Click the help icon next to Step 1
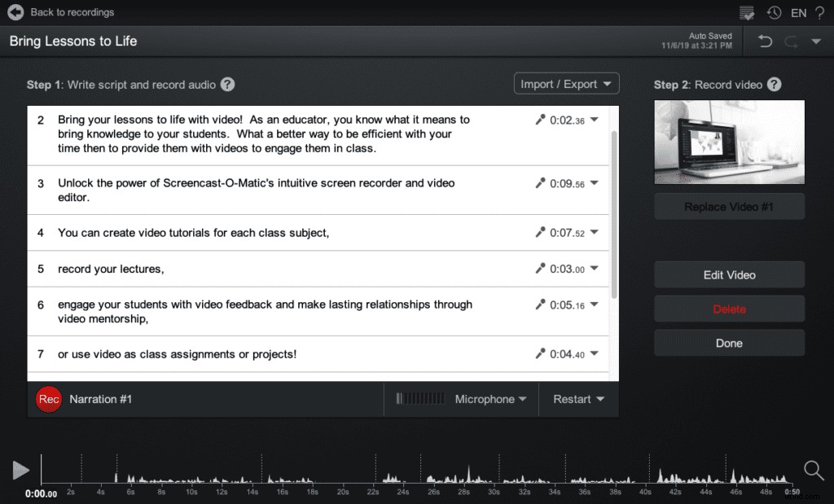The width and height of the screenshot is (834, 504). click(x=228, y=84)
